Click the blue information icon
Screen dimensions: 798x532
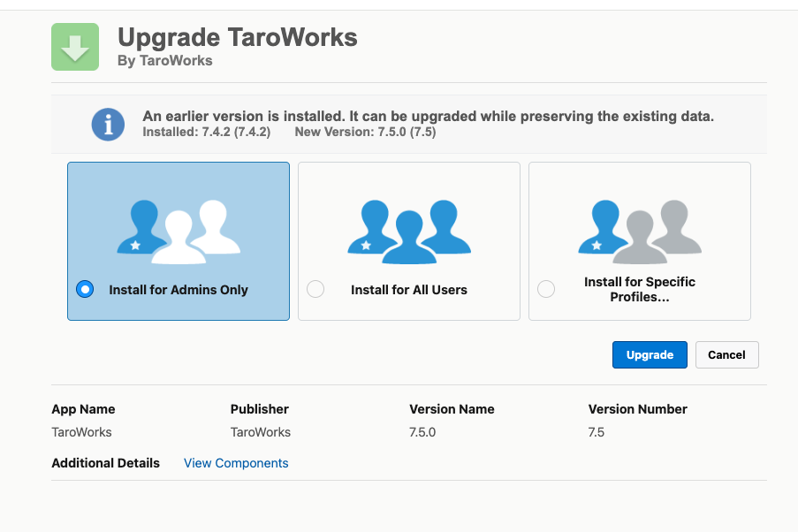(108, 125)
